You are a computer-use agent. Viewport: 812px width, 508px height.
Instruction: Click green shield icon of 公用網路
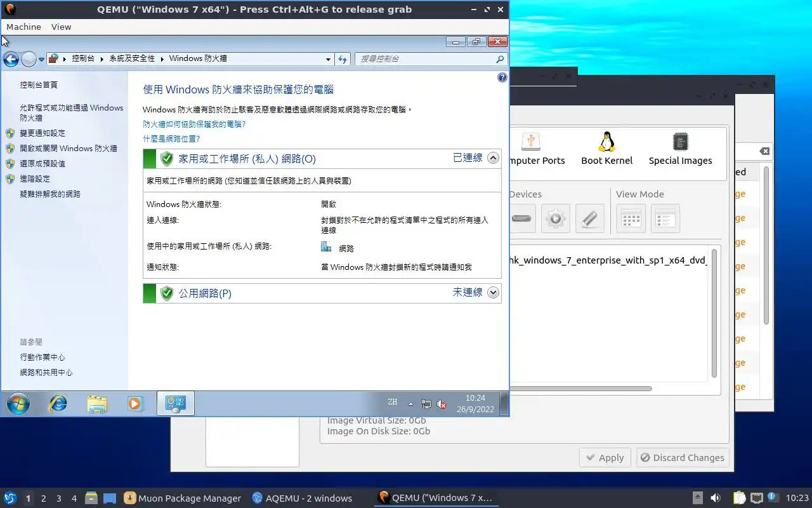point(167,293)
